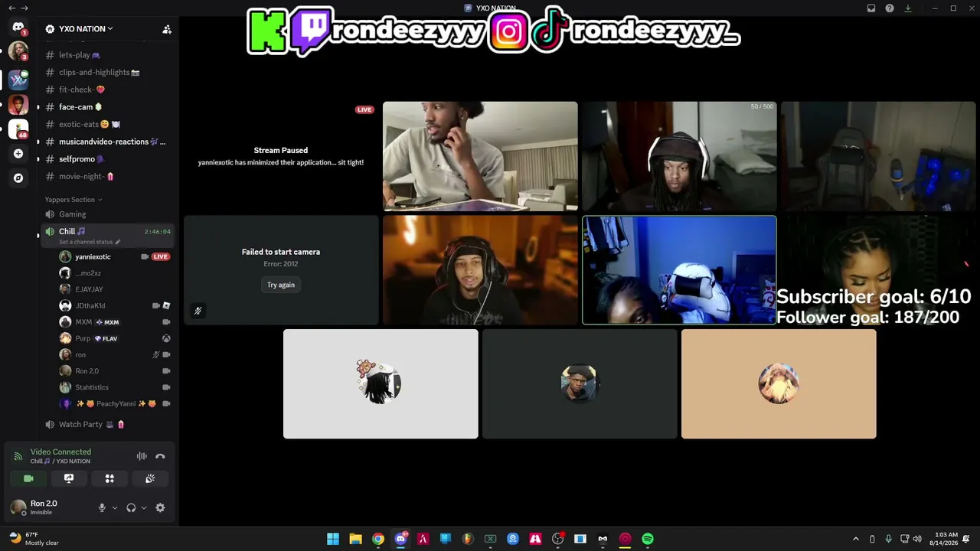Select Purp in the voice list
The image size is (980, 551).
pyautogui.click(x=115, y=338)
